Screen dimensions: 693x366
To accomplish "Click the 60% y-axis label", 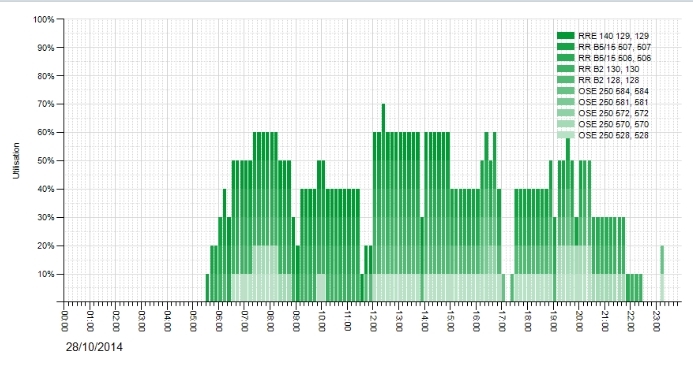I will (46, 133).
